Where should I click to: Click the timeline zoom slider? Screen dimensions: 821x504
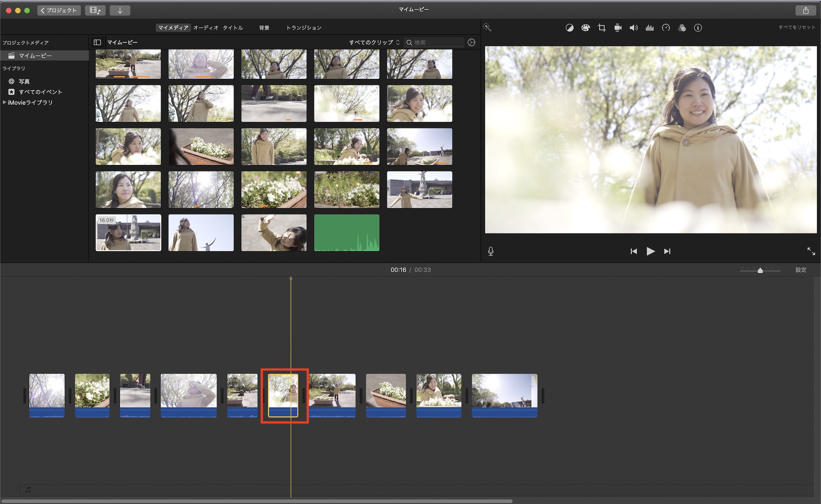760,270
